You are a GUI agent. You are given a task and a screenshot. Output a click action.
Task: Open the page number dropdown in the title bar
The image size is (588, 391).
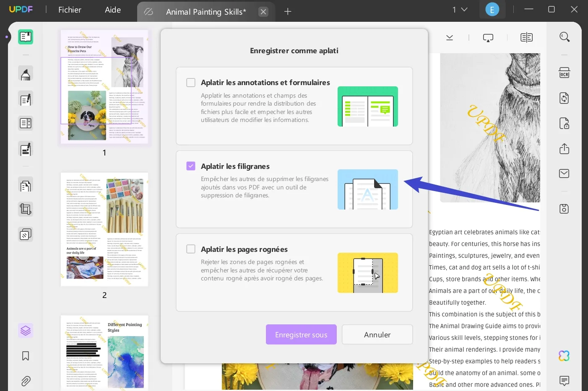459,9
